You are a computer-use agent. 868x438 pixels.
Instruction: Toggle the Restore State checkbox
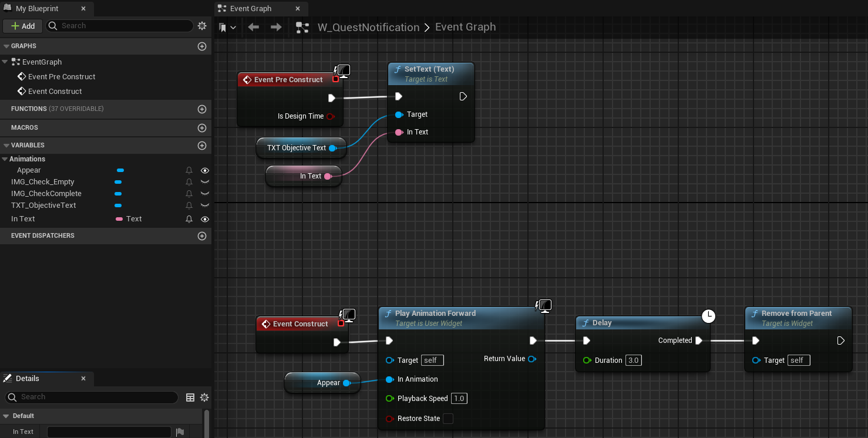point(448,419)
